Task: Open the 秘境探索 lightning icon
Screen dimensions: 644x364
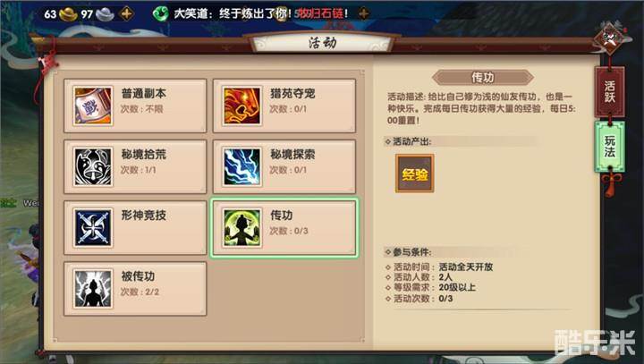Action: point(241,167)
